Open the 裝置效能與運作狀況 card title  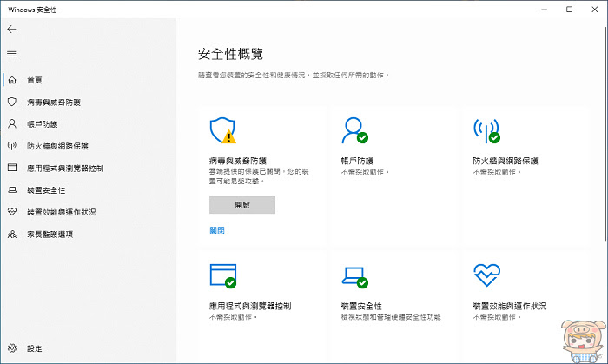coord(510,306)
